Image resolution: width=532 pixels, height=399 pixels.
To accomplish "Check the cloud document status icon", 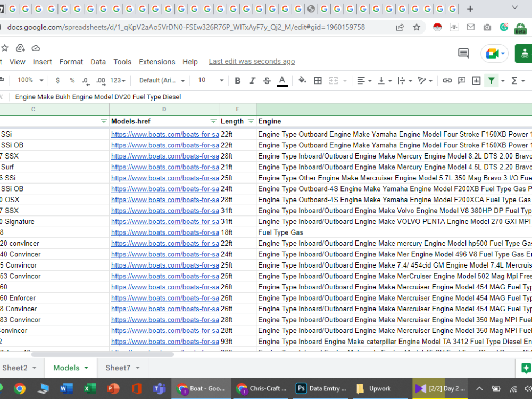I will (36, 48).
